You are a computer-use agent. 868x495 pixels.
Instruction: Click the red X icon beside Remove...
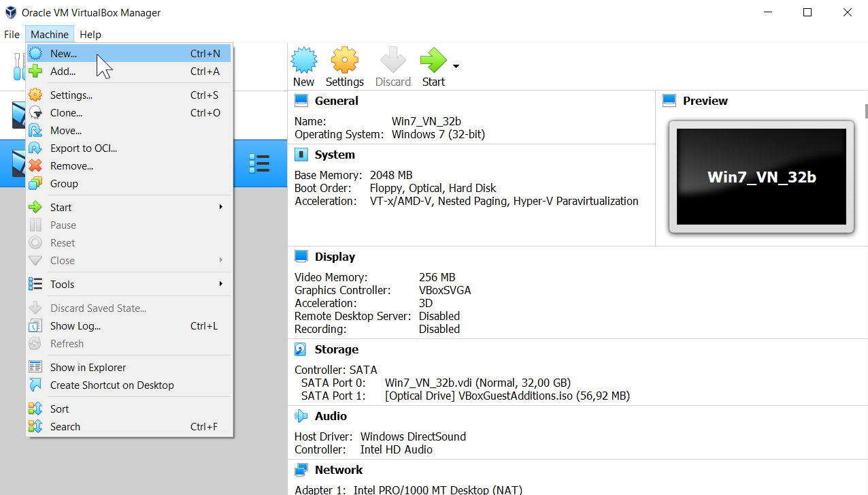[35, 166]
